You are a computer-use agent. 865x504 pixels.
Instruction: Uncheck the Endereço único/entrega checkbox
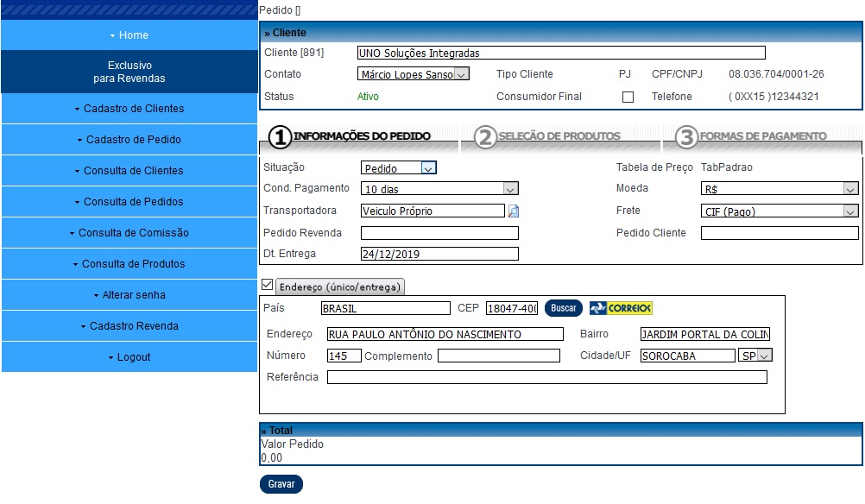267,285
